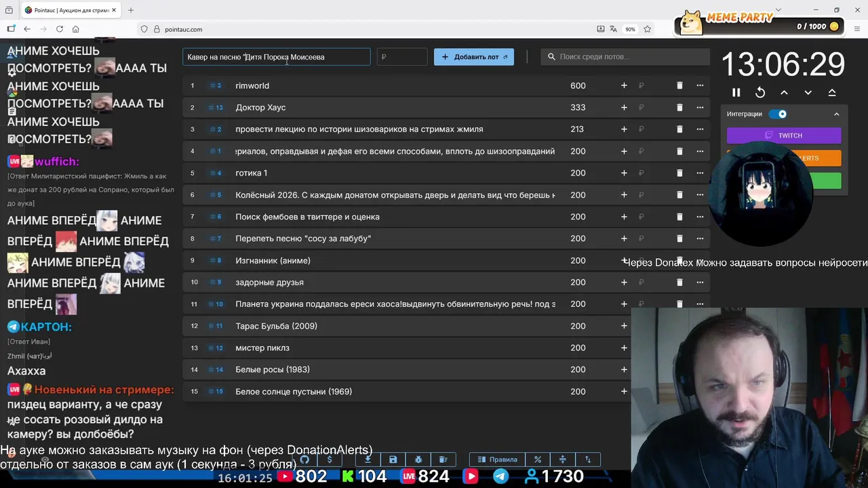Click the double-up timer arrow icon
The width and height of the screenshot is (868, 488).
[832, 93]
